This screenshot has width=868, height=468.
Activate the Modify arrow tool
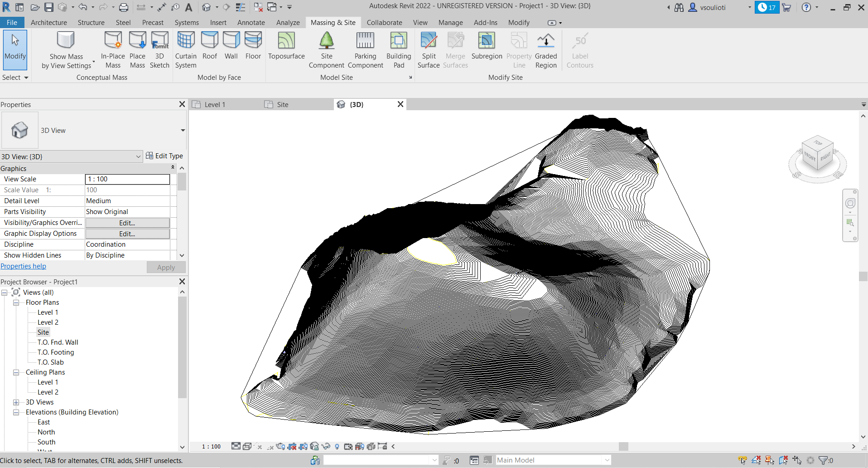(x=15, y=49)
